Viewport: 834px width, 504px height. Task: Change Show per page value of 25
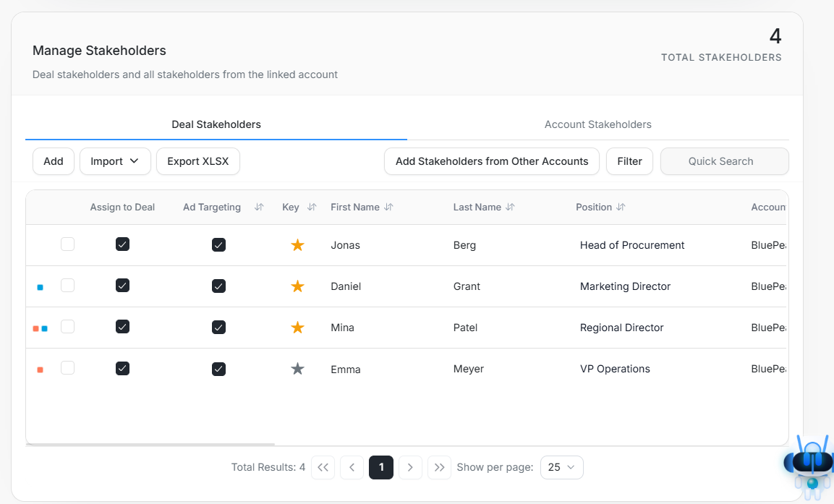click(562, 467)
